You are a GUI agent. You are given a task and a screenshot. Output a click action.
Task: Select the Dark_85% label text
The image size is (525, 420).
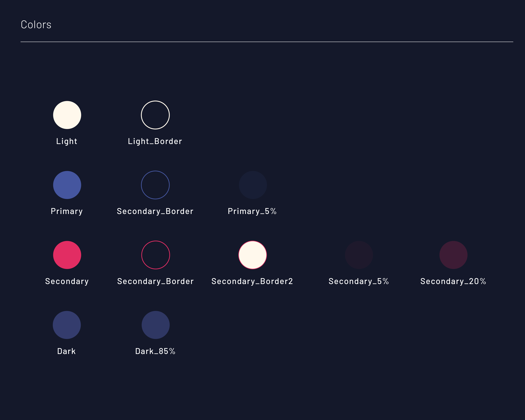click(155, 351)
